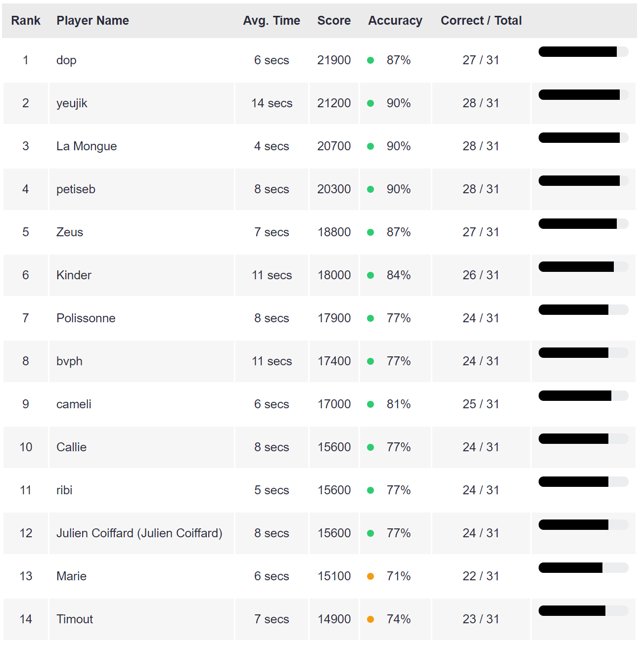Click the green accuracy dot for cameli
The height and width of the screenshot is (647, 644).
pos(370,404)
